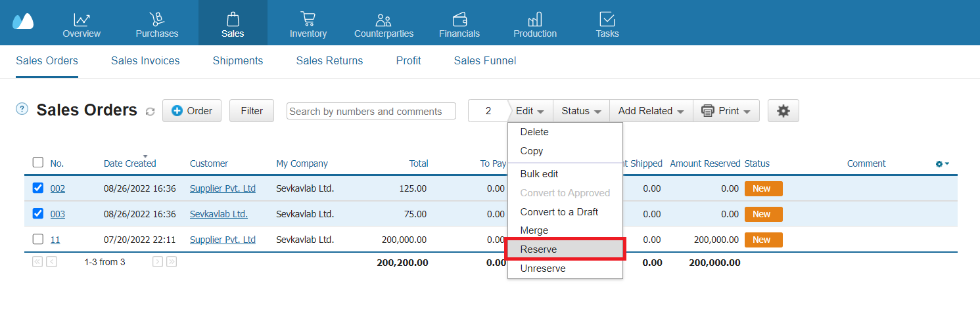The height and width of the screenshot is (321, 980).
Task: Click the Filter button
Action: tap(252, 111)
